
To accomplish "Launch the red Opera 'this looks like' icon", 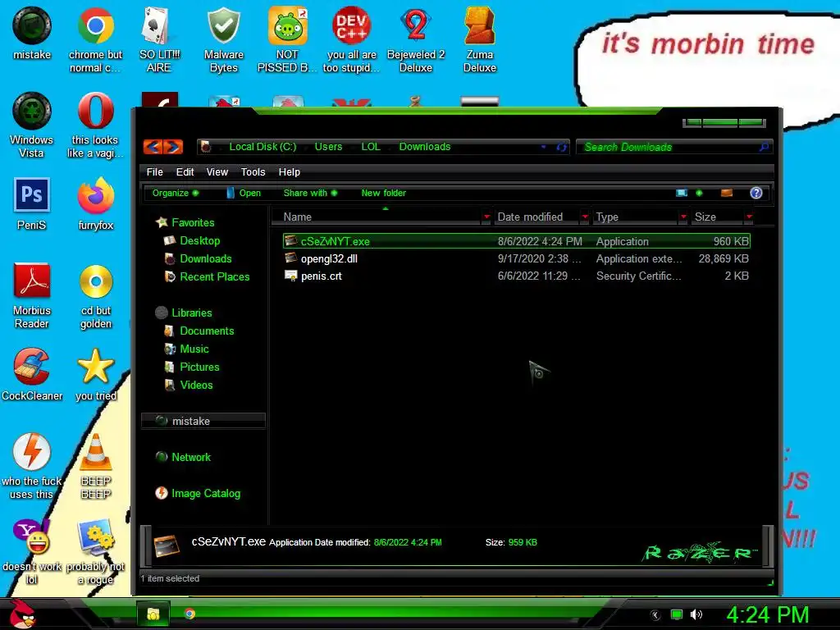I will click(x=95, y=125).
